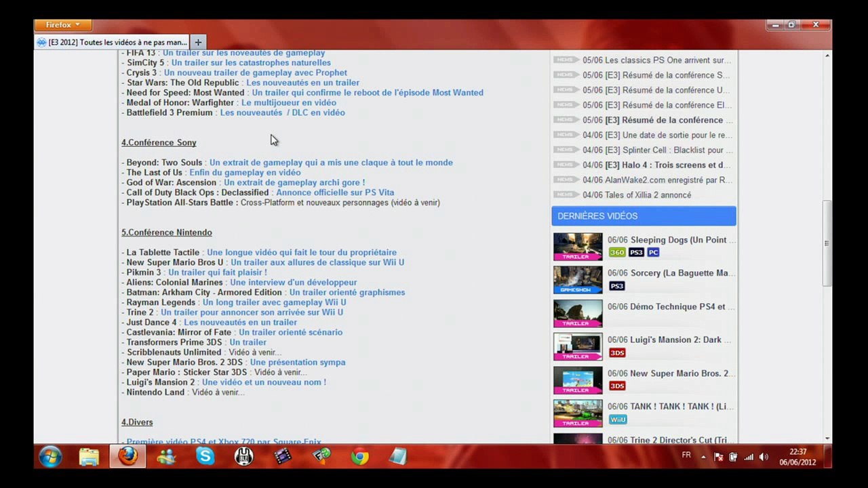Open the Sorcery gameshow video thumbnail

tap(578, 280)
